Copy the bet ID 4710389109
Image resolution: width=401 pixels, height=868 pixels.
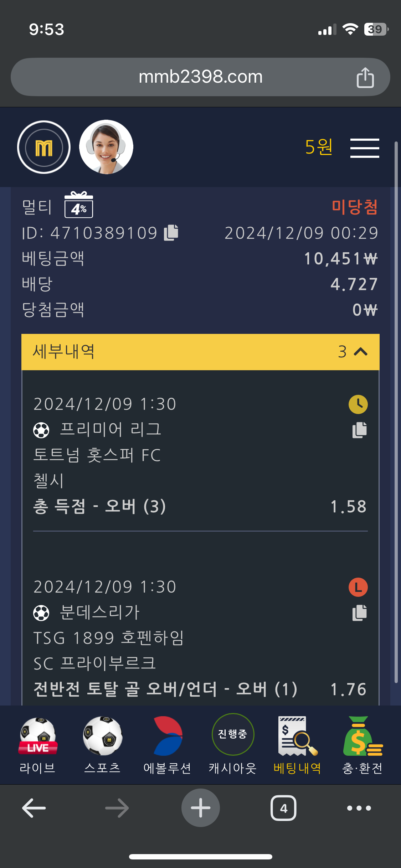tap(171, 233)
